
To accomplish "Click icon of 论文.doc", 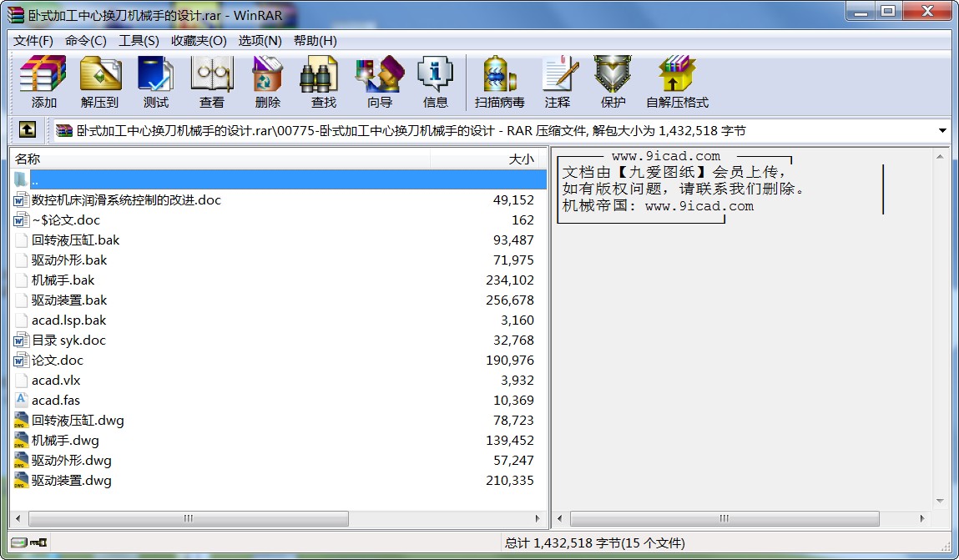I will coord(21,361).
